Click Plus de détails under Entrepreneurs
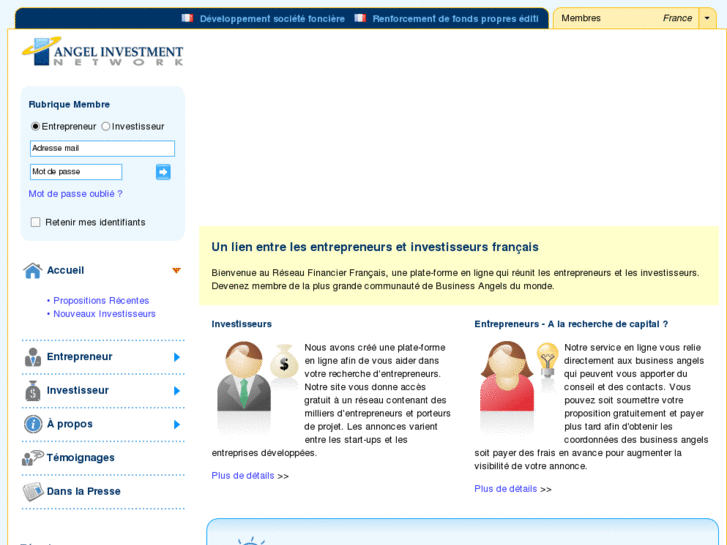Viewport: 727px width, 545px height. tap(505, 489)
